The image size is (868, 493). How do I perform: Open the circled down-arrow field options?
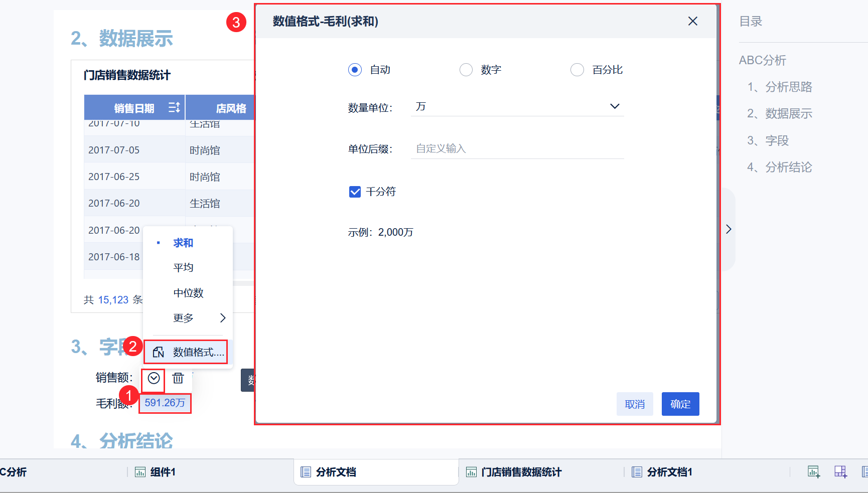click(x=154, y=378)
